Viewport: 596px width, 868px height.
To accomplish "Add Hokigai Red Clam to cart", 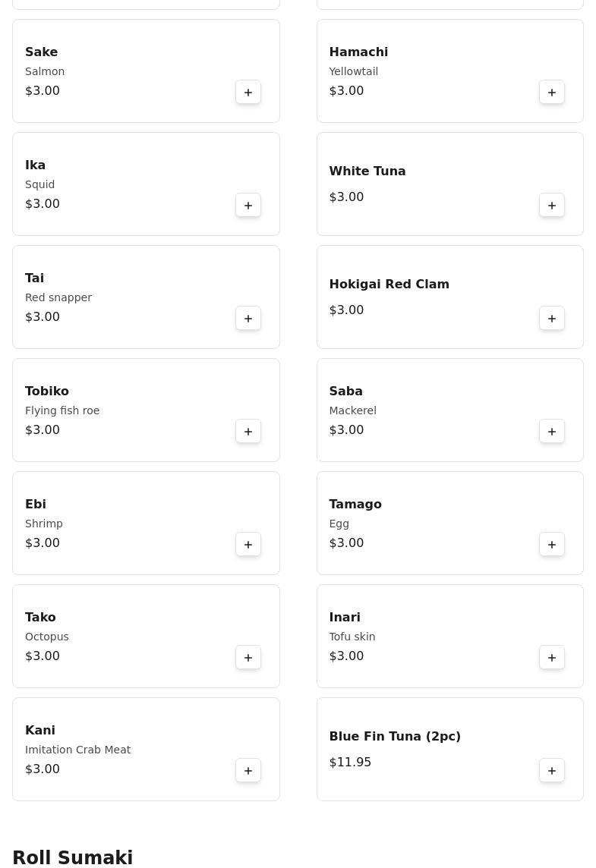I will tap(552, 318).
